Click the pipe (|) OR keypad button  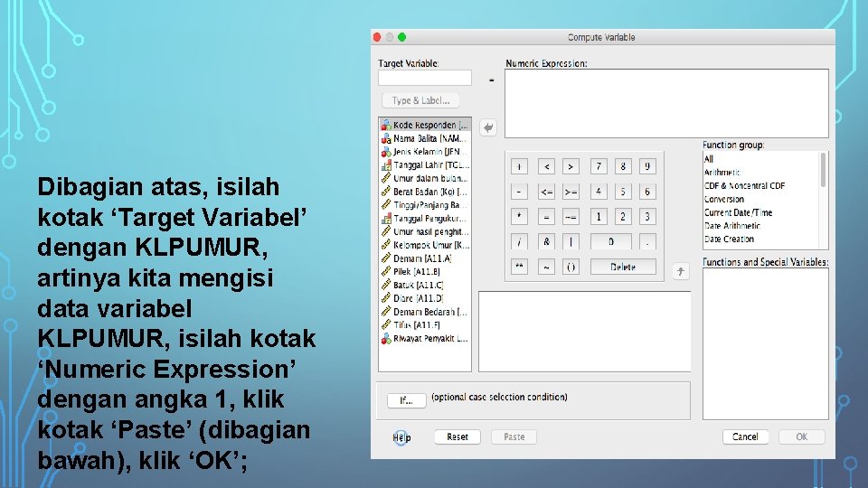click(571, 242)
